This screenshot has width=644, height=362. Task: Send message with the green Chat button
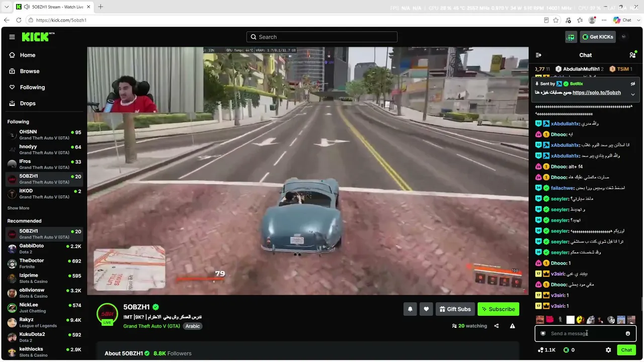tap(626, 350)
